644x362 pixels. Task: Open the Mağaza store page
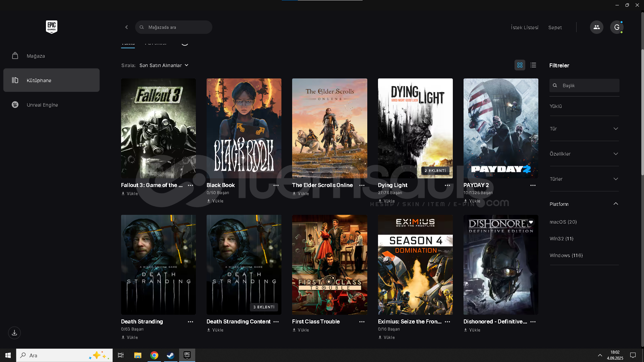pyautogui.click(x=51, y=56)
